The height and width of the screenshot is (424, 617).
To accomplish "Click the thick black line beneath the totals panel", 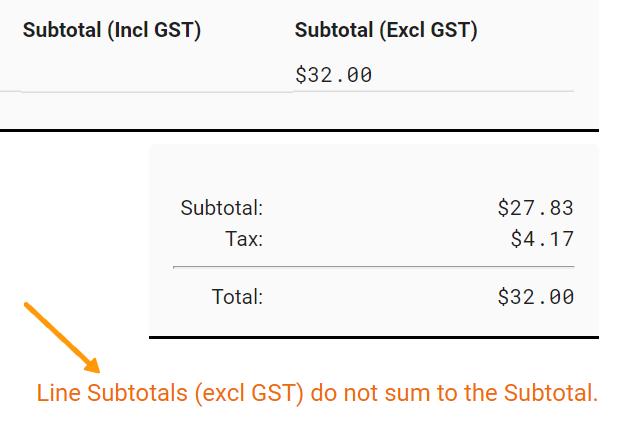I will coord(373,338).
